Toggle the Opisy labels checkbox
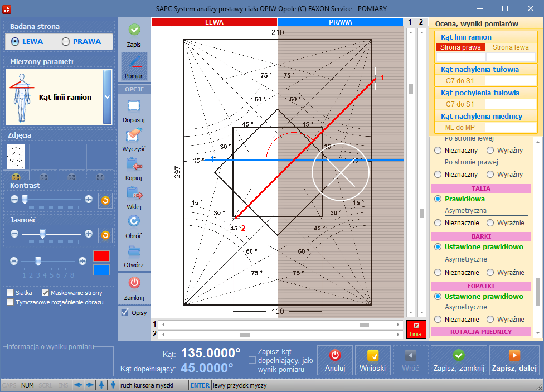The image size is (544, 392). click(x=125, y=313)
